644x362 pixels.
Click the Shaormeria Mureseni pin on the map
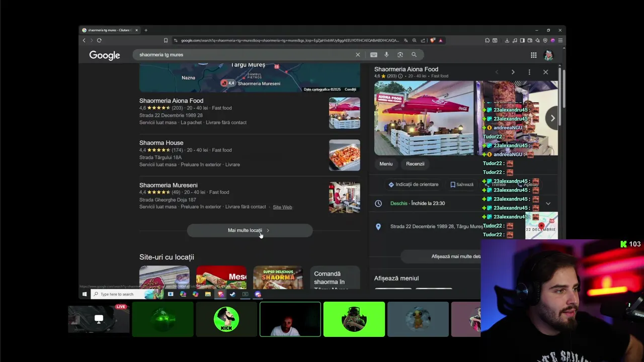click(224, 83)
